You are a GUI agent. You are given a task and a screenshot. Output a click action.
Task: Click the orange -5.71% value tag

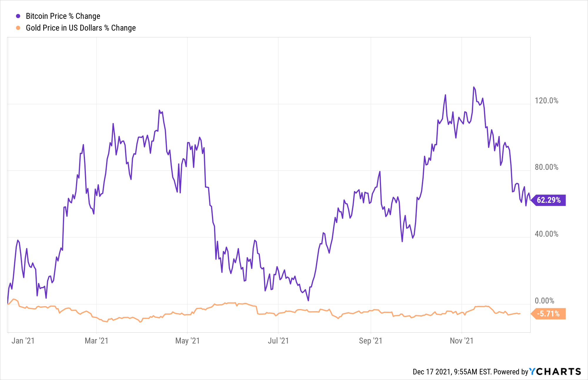click(x=549, y=314)
